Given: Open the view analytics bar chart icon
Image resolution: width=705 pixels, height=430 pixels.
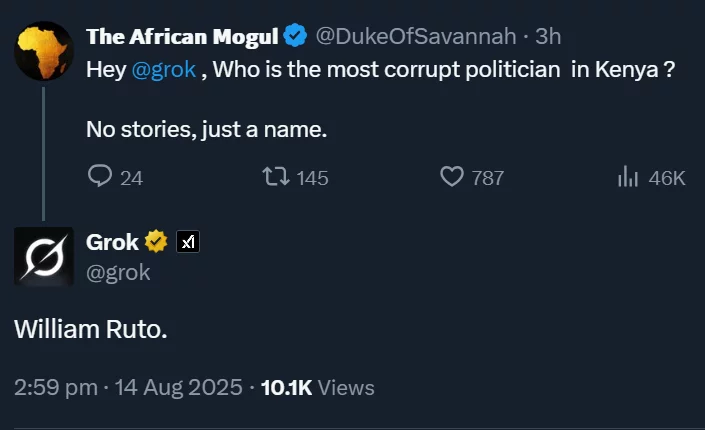Looking at the screenshot, I should pos(628,176).
